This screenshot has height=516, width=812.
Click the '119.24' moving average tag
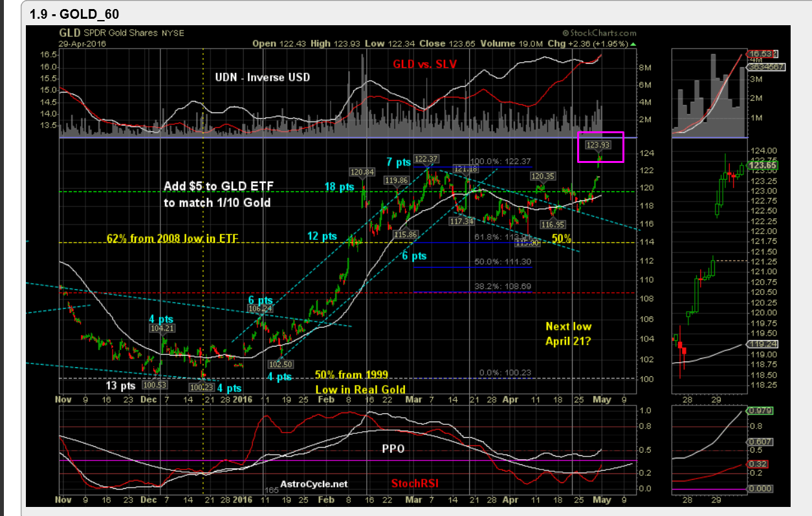click(x=764, y=345)
